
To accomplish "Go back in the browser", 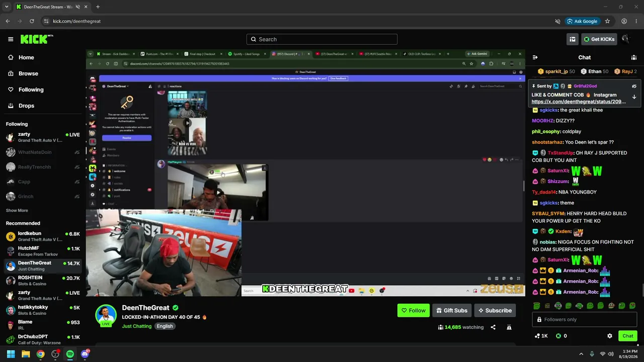I will [x=8, y=21].
